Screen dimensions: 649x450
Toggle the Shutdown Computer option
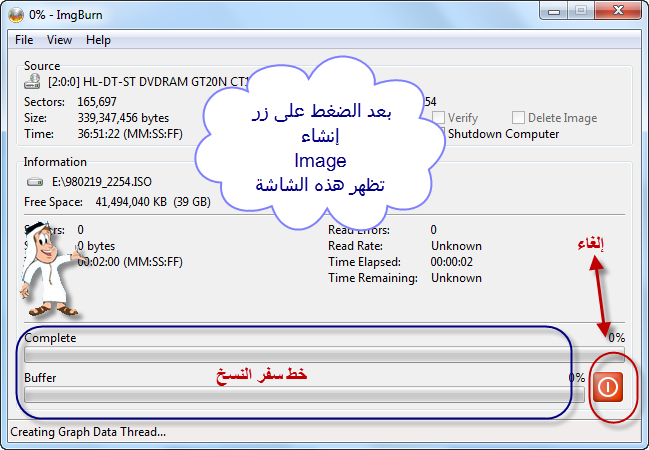click(502, 134)
